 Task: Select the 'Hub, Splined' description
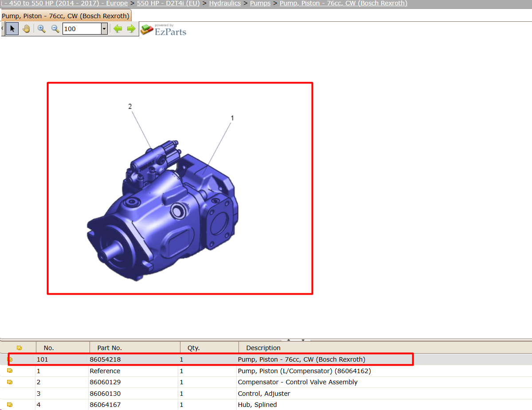(x=257, y=405)
